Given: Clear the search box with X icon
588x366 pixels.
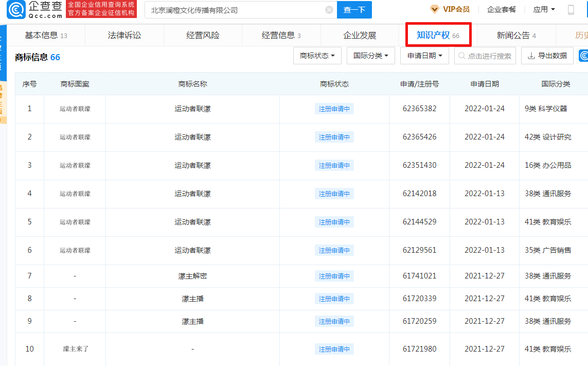Looking at the screenshot, I should pos(329,10).
